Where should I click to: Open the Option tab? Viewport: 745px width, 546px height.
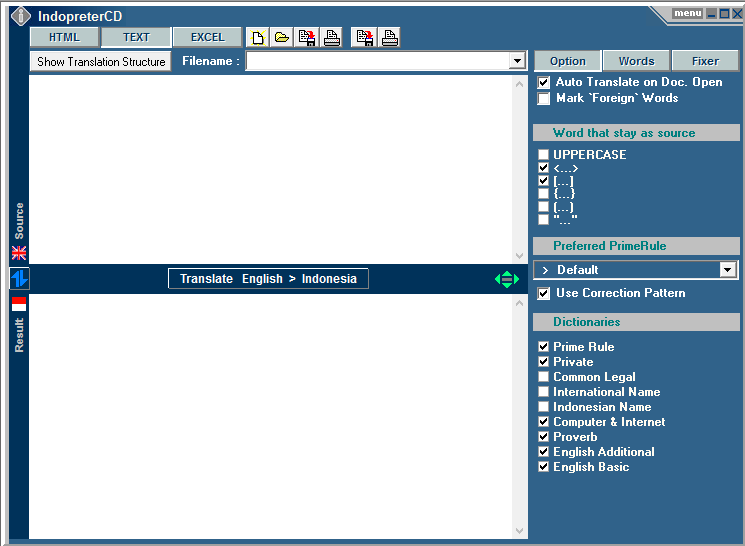pyautogui.click(x=568, y=61)
